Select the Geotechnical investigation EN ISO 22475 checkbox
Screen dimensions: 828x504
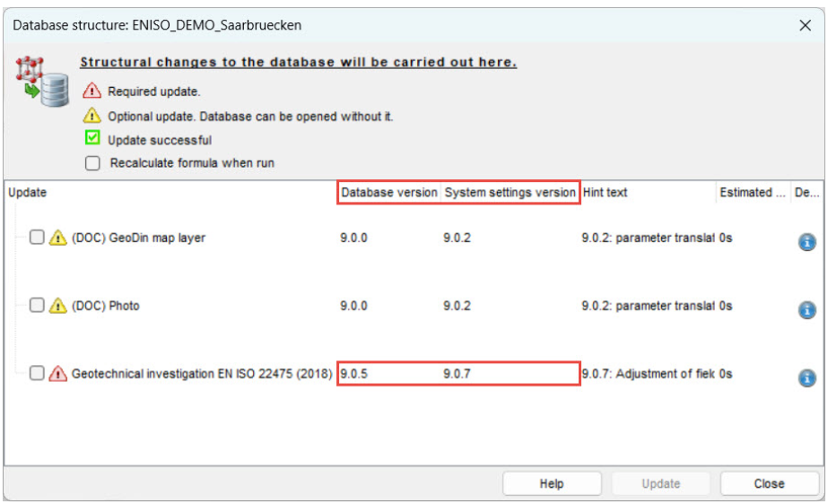tap(37, 373)
